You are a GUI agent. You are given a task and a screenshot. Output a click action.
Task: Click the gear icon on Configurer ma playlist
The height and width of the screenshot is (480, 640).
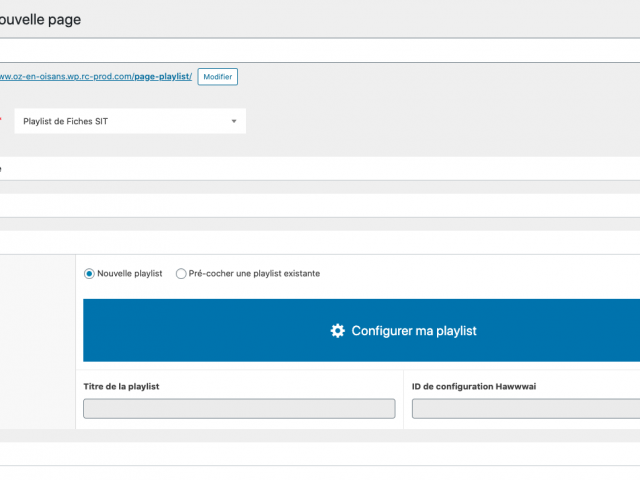point(338,331)
